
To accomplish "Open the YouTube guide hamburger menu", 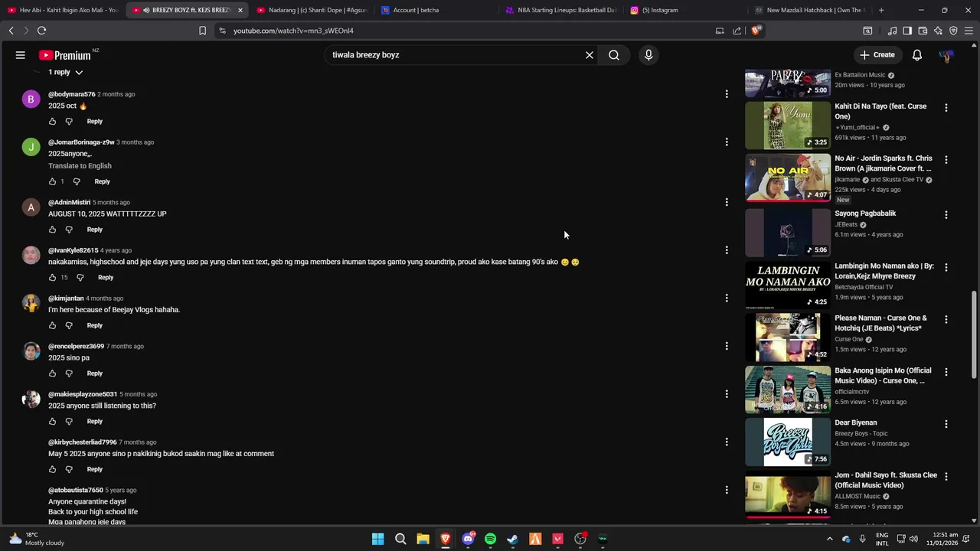I will pyautogui.click(x=21, y=55).
